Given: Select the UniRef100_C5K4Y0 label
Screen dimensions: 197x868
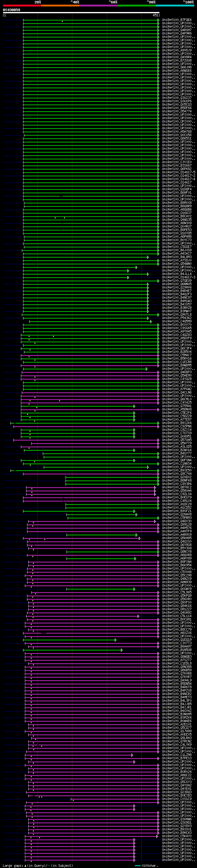Looking at the screenshot, I should pyautogui.click(x=177, y=836).
